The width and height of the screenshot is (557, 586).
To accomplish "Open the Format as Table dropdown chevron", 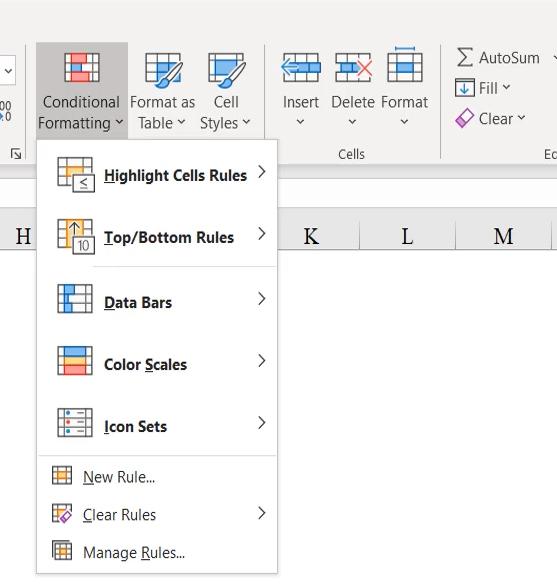I will [181, 122].
